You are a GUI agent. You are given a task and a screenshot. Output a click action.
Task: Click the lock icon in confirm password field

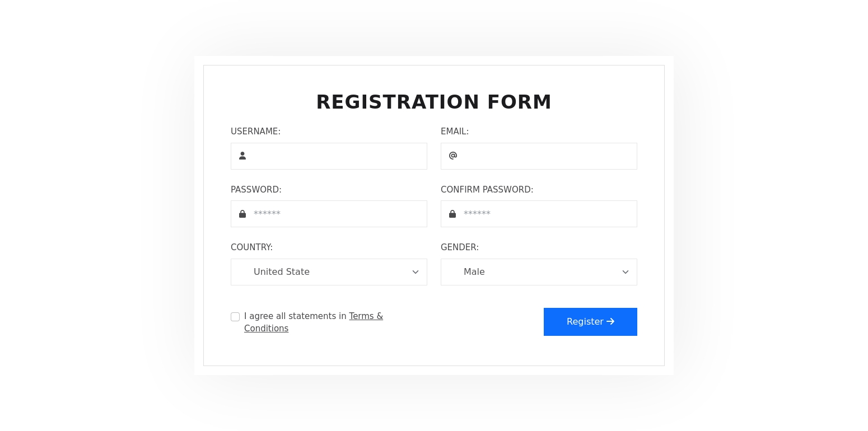tap(452, 214)
